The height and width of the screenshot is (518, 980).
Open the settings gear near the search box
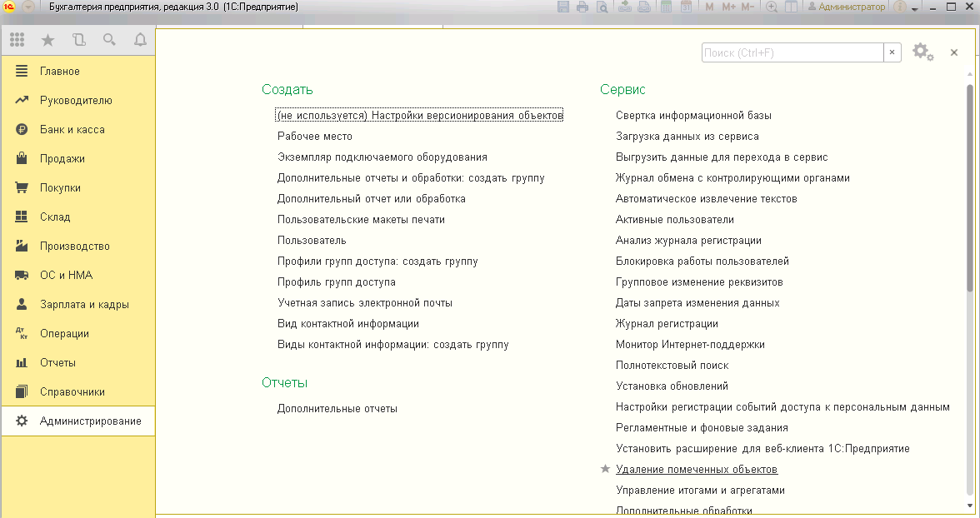(921, 52)
